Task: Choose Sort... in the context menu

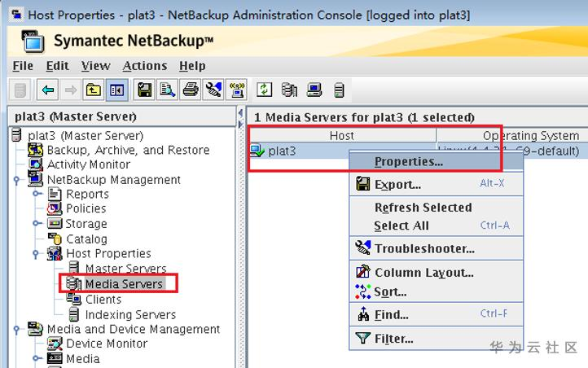Action: [437, 291]
